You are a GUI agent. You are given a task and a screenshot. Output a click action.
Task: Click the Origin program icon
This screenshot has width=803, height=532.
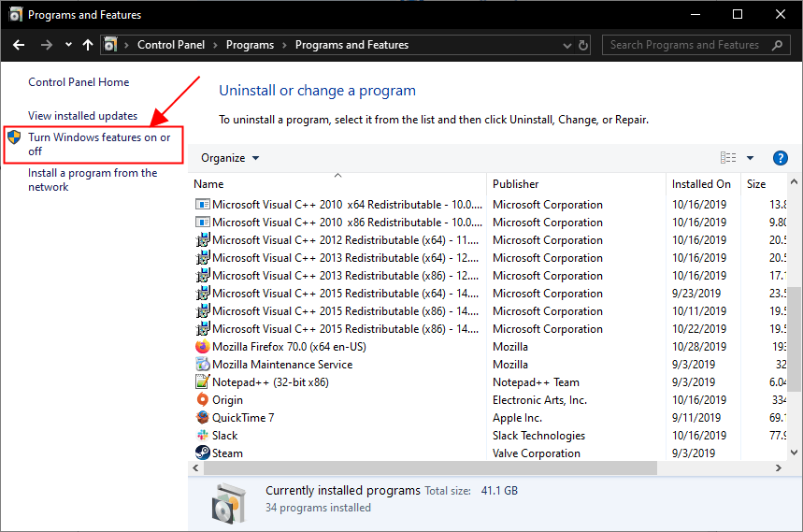pos(203,400)
